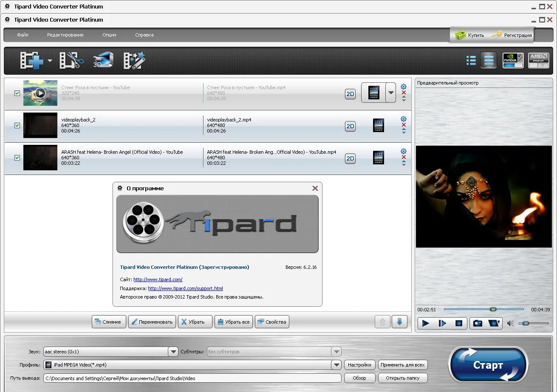This screenshot has height=392, width=557.
Task: Select the ARASH Broken Angel thumbnail
Action: pyautogui.click(x=40, y=158)
